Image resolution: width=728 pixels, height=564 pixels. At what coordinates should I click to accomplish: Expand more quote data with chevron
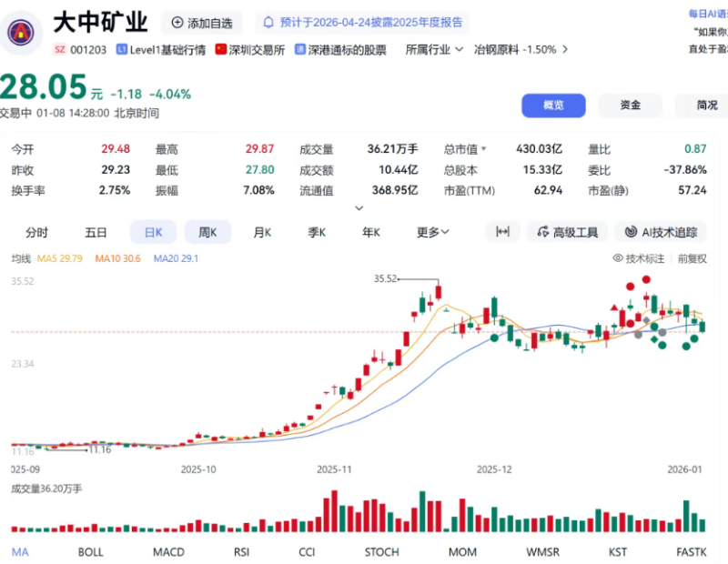(359, 208)
